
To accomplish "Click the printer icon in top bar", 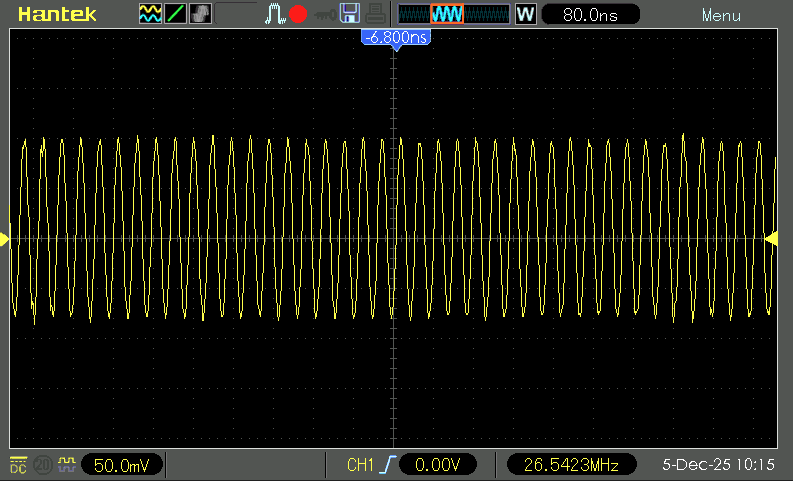I will coord(374,14).
